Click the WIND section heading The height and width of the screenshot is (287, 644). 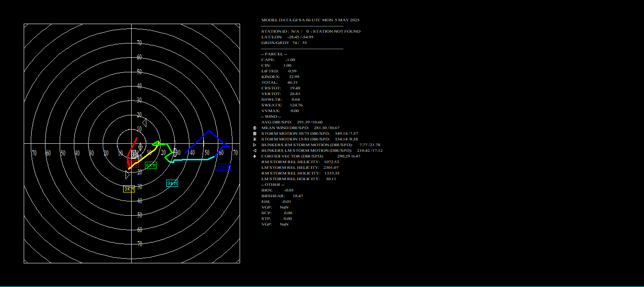271,116
